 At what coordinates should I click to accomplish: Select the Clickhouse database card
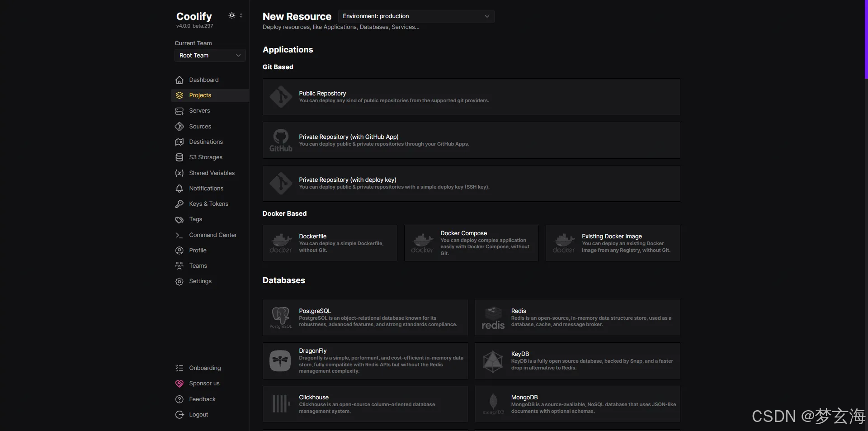click(365, 404)
